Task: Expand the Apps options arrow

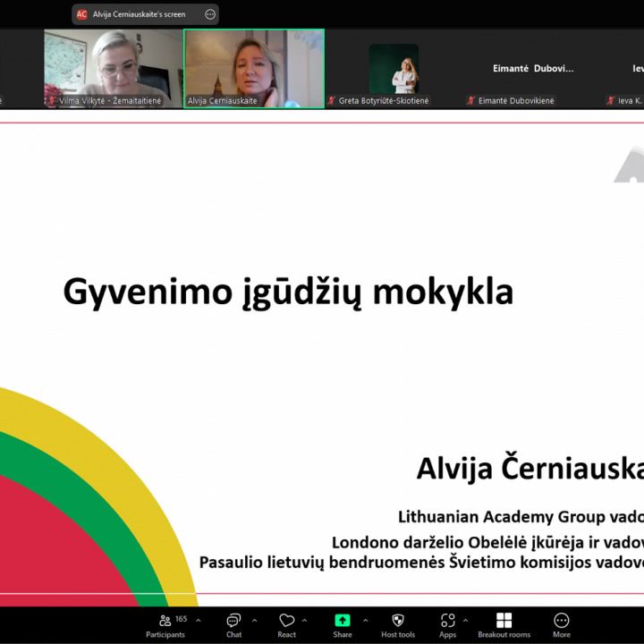Action: pos(465,620)
